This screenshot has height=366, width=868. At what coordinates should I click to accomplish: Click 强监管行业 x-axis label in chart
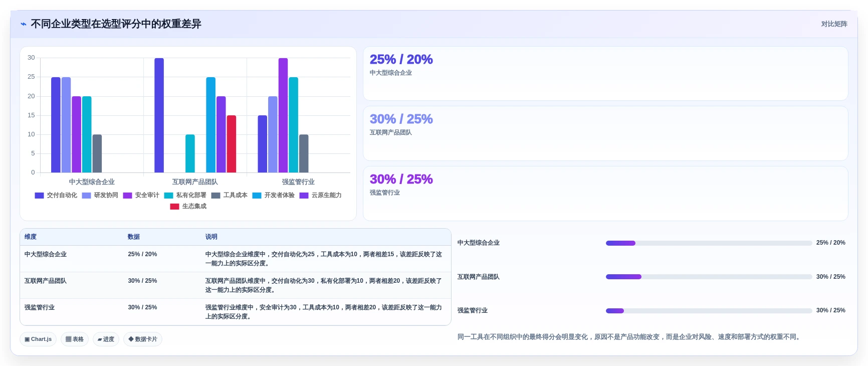pyautogui.click(x=298, y=182)
